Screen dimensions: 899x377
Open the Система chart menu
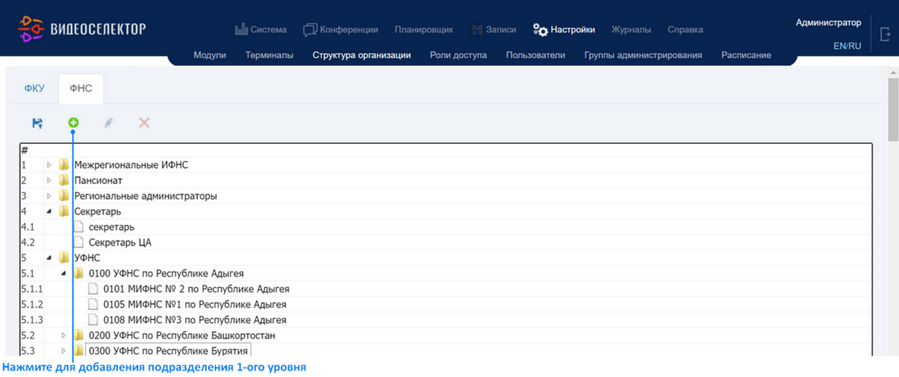(x=261, y=29)
